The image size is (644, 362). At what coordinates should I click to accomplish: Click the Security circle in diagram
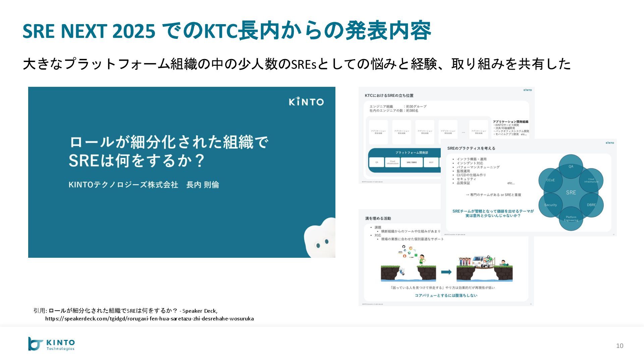point(550,205)
